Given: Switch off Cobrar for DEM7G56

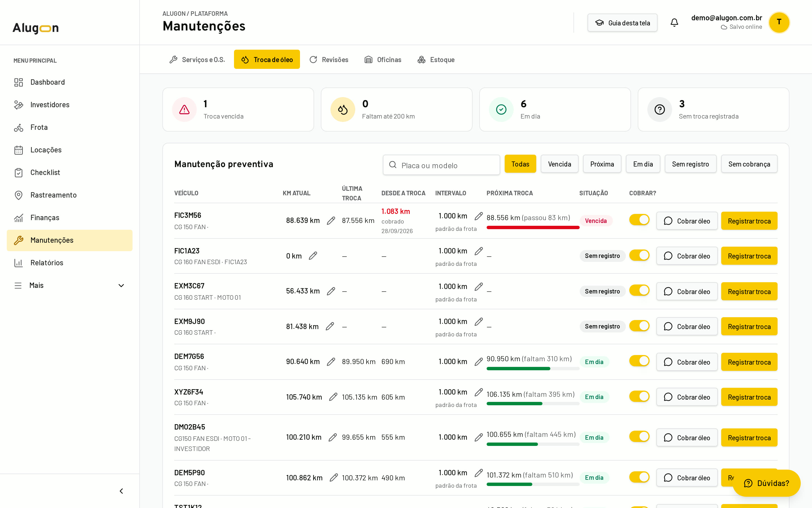Looking at the screenshot, I should (x=639, y=361).
